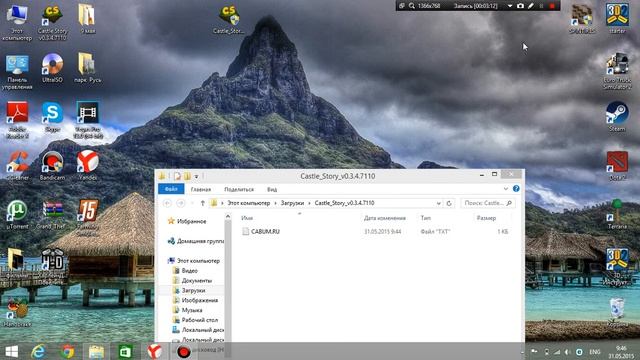Open the quick access toolbar customize dropdown
The height and width of the screenshot is (360, 640).
(x=196, y=176)
